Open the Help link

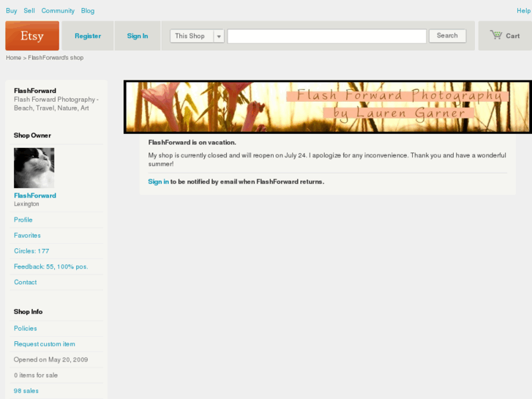pos(523,11)
